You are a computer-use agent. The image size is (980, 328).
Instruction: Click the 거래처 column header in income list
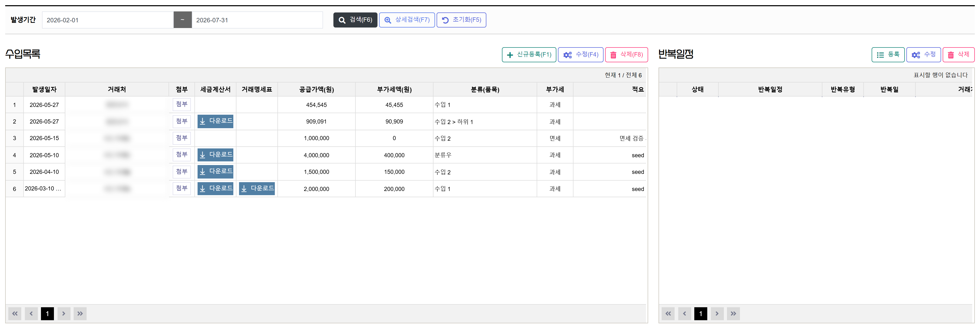(x=117, y=90)
